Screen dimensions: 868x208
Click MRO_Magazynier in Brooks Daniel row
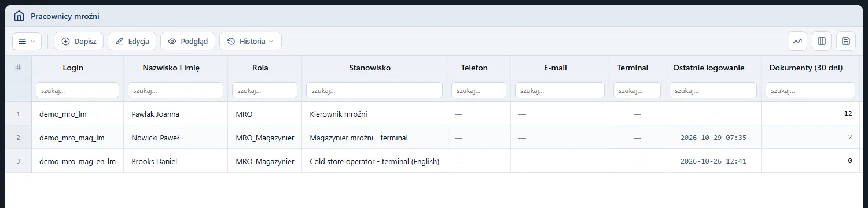(x=265, y=161)
